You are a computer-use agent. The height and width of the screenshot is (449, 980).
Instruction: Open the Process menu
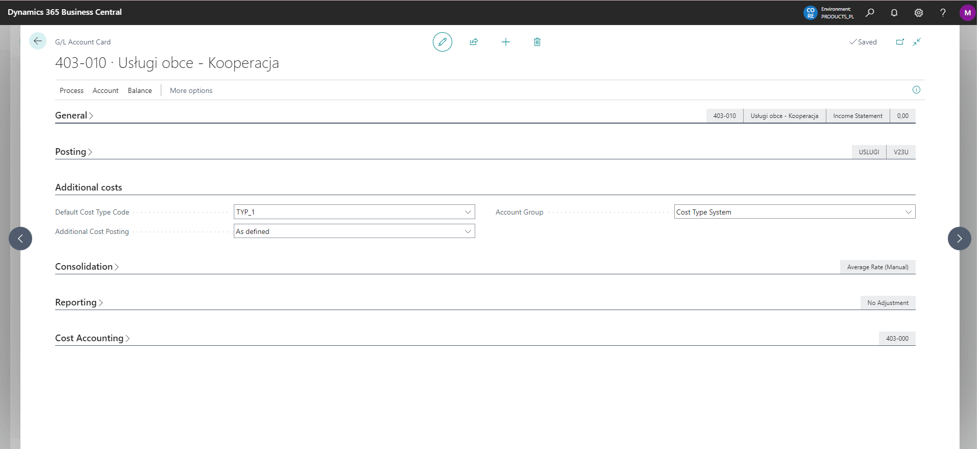point(71,90)
